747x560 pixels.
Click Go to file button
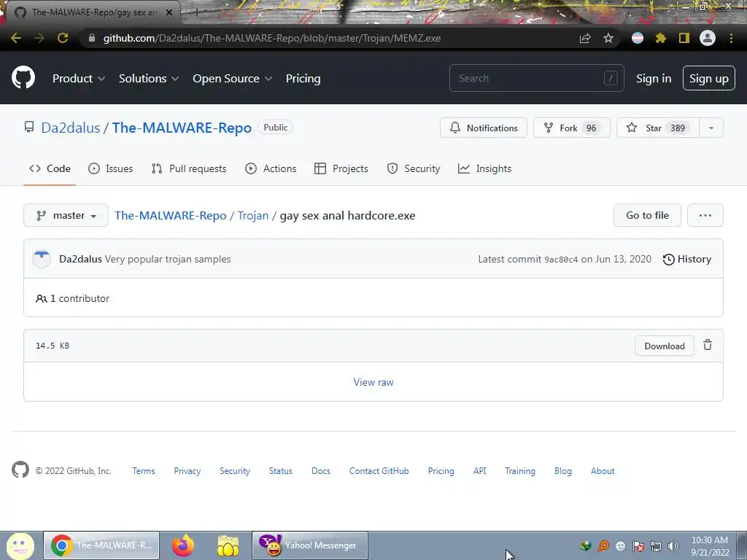pos(647,215)
